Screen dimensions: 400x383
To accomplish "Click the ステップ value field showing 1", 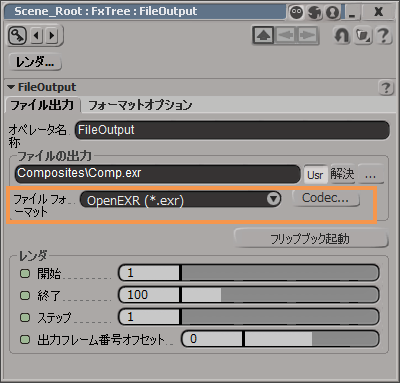I will (x=149, y=316).
